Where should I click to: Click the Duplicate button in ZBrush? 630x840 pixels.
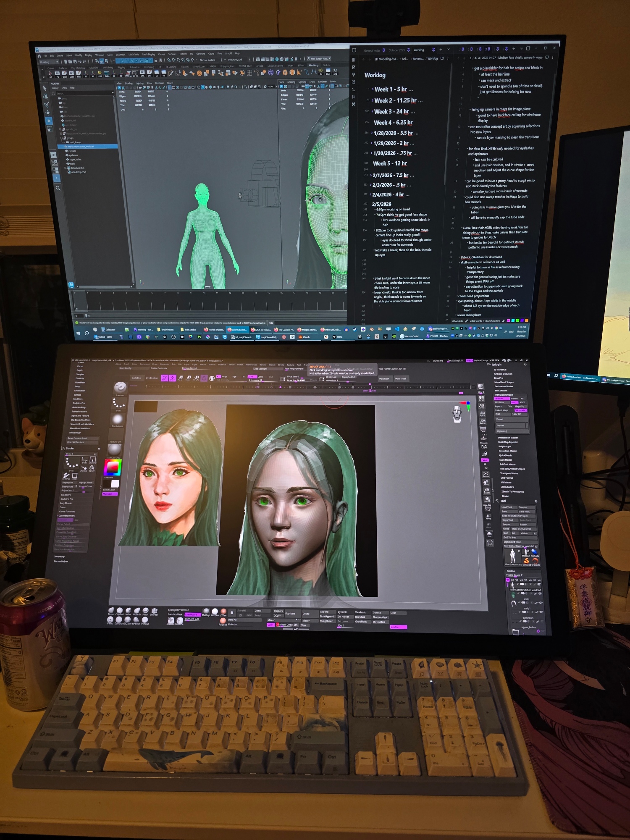coord(290,613)
